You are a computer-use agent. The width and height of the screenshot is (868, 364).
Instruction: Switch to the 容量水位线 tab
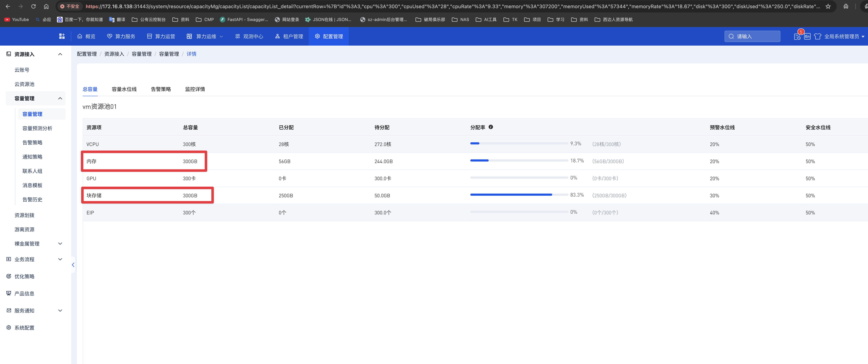[x=124, y=89]
